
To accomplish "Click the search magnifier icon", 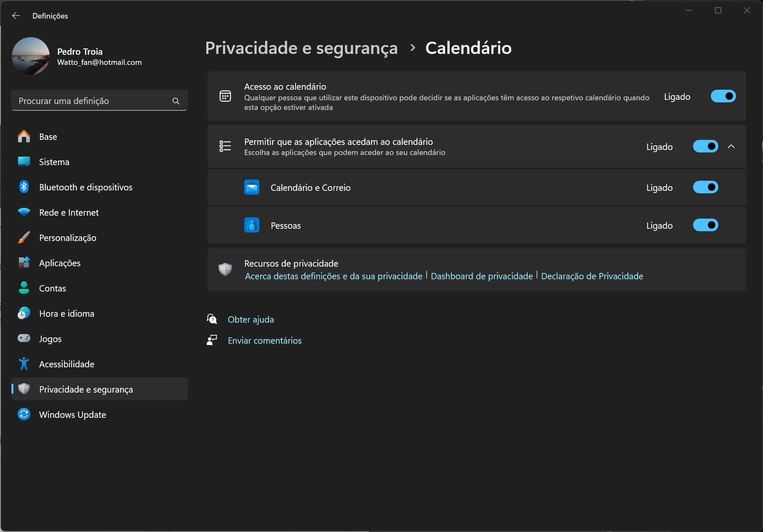I will (176, 101).
